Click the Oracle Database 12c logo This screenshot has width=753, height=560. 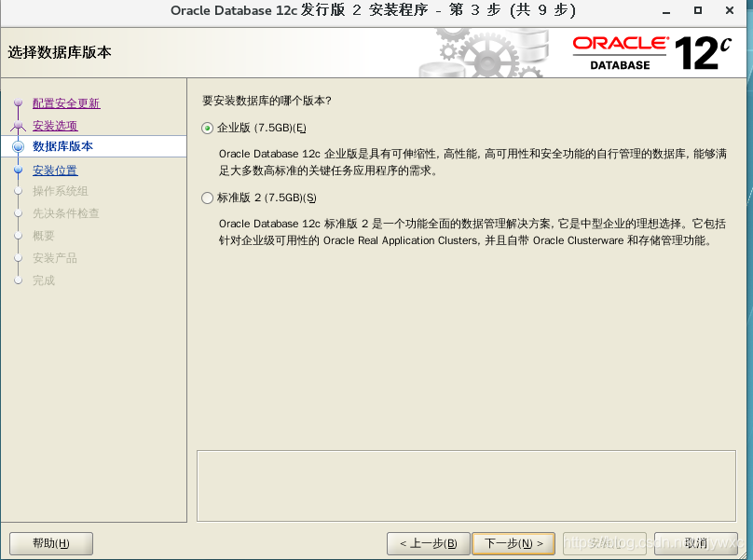pyautogui.click(x=651, y=53)
